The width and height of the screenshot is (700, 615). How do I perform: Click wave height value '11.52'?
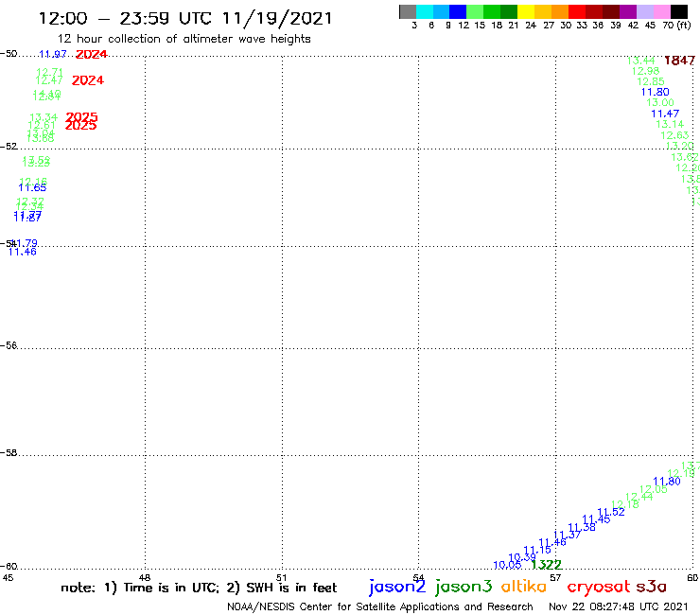coord(611,512)
